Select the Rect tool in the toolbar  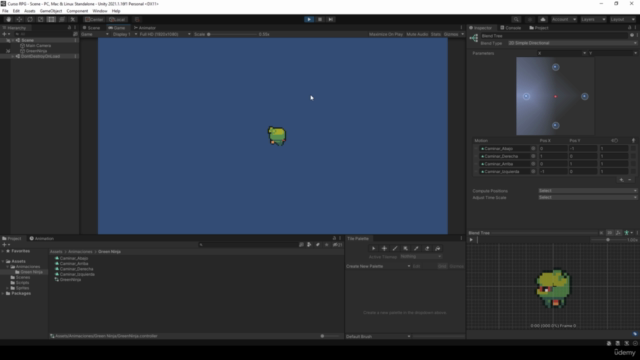[51, 19]
